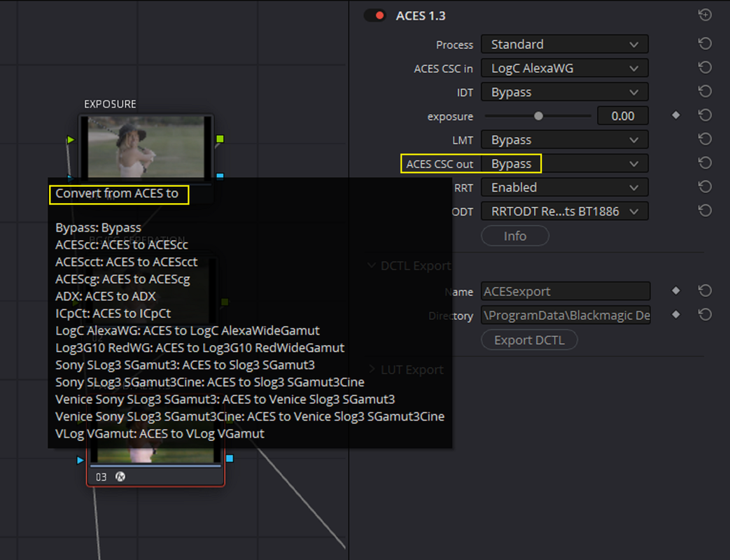This screenshot has width=730, height=560.
Task: Toggle the Name keyframe diamond
Action: [676, 290]
